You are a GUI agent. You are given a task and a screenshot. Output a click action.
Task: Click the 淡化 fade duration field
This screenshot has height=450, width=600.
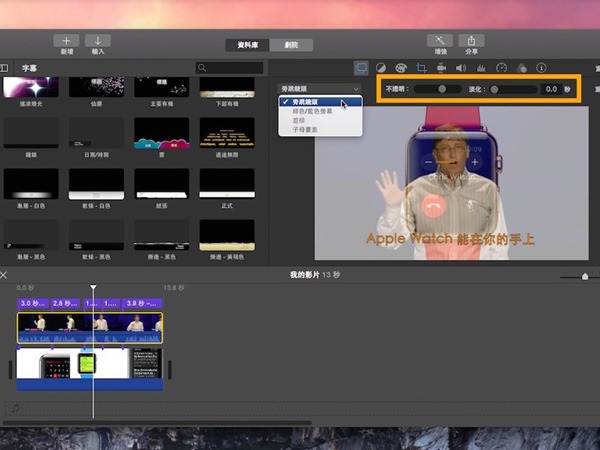click(x=550, y=89)
